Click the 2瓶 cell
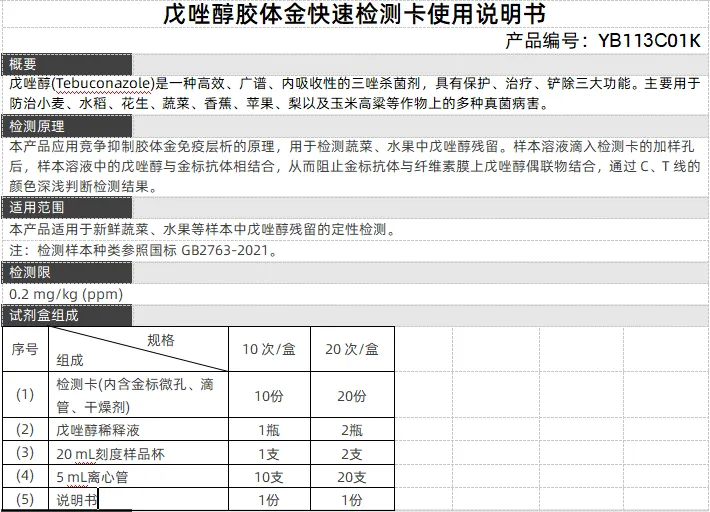 pyautogui.click(x=352, y=429)
